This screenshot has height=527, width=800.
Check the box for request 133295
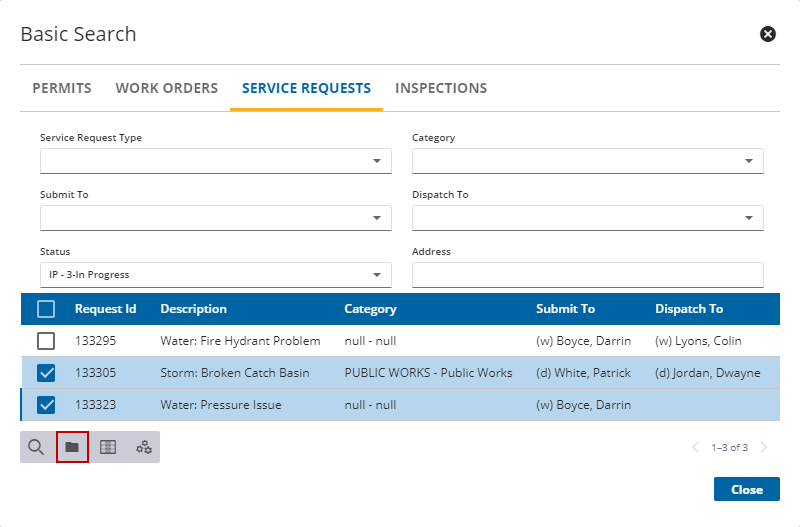pyautogui.click(x=46, y=341)
